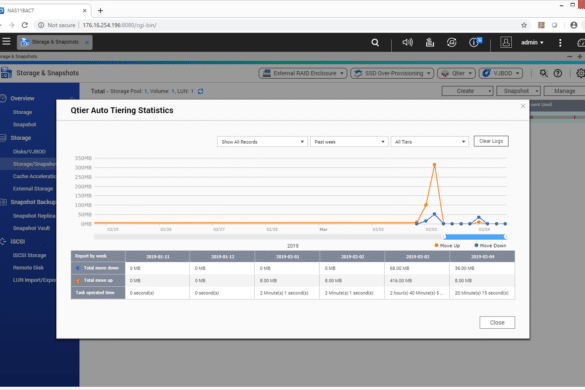Click the '20 Minute(s) 15 second(s)' cell

coord(482,293)
